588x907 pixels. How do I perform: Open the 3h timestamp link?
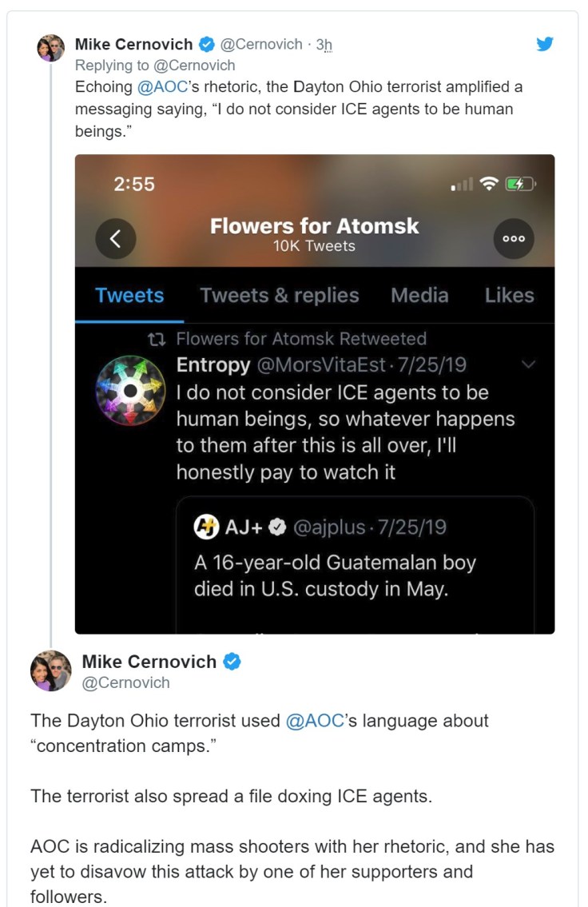coord(324,45)
